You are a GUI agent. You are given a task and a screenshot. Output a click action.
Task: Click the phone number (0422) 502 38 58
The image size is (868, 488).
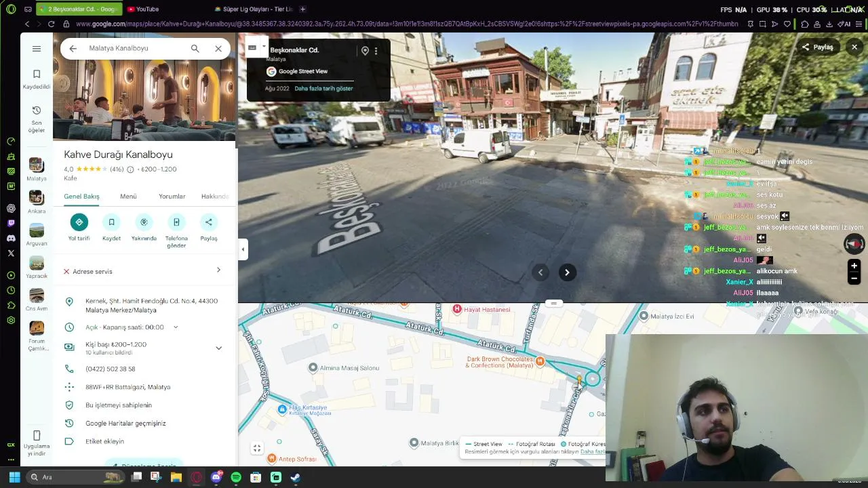[111, 369]
